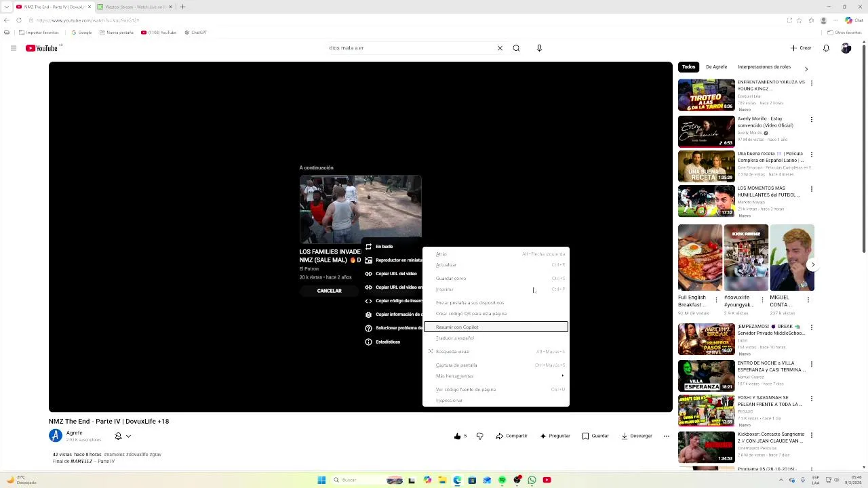
Task: Open subscription notification bell dropdown
Action: tap(122, 436)
